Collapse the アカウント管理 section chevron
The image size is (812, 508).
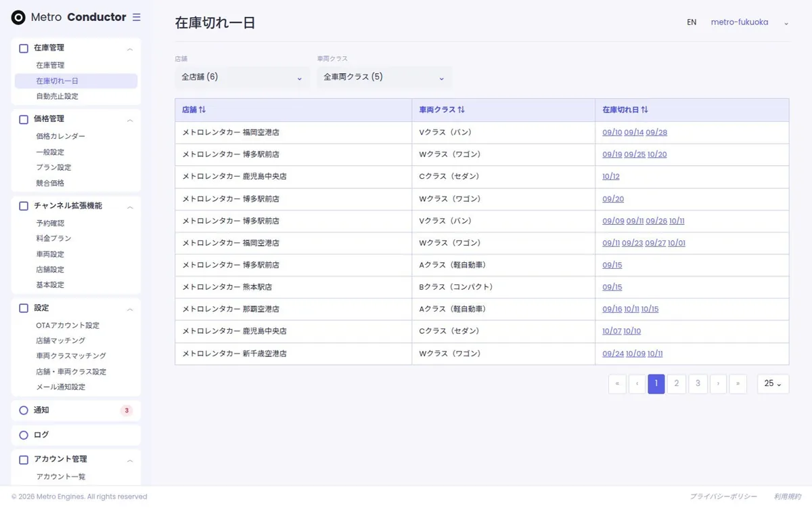point(130,460)
